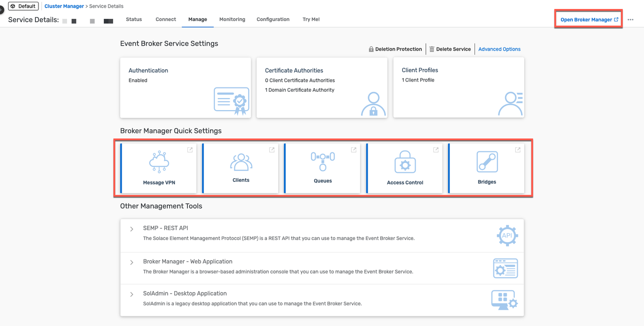The image size is (644, 326).
Task: Open the Monitoring tab
Action: [232, 19]
